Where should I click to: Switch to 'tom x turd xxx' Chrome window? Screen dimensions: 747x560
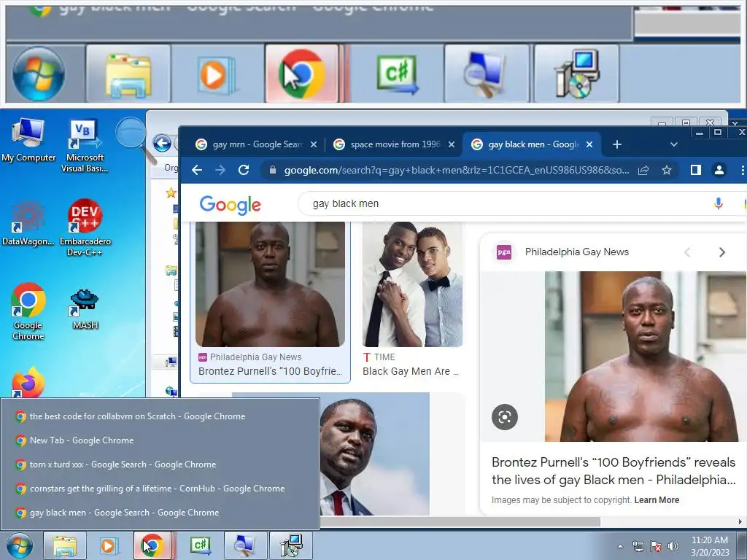[x=160, y=464]
